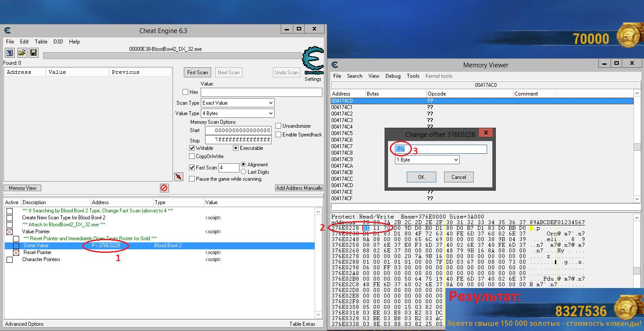
Task: Click the scan progress bar
Action: (x=172, y=56)
